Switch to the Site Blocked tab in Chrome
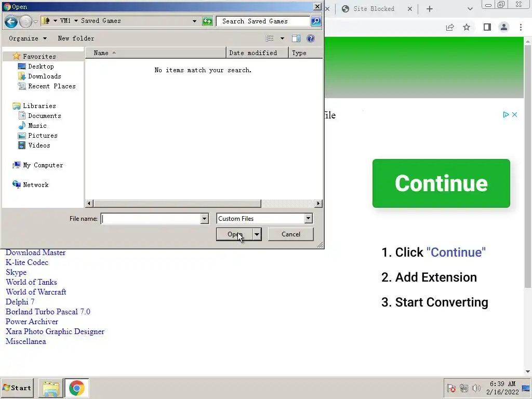The image size is (532, 399). [373, 9]
